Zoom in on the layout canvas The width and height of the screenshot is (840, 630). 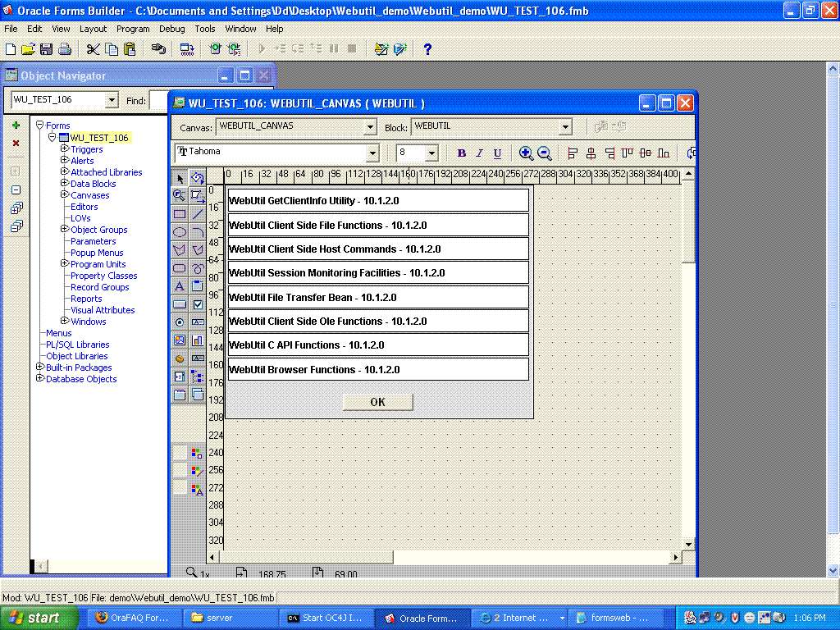pos(526,153)
